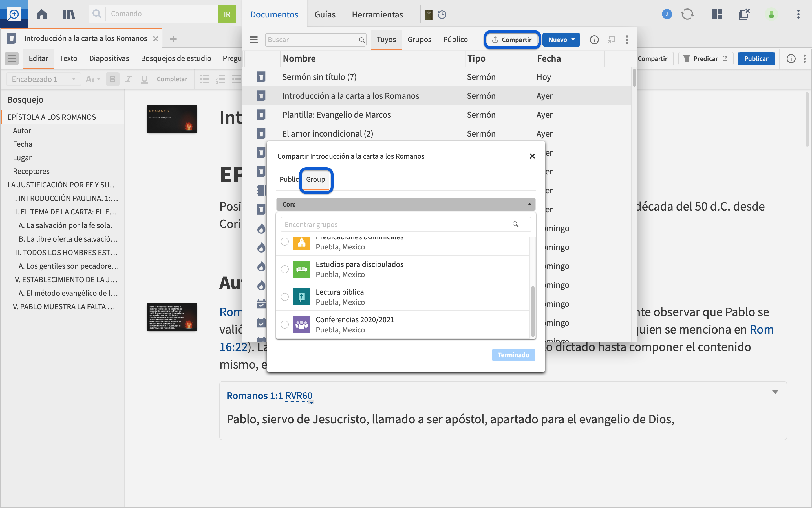Click the Documents panel float/popout icon

point(611,40)
